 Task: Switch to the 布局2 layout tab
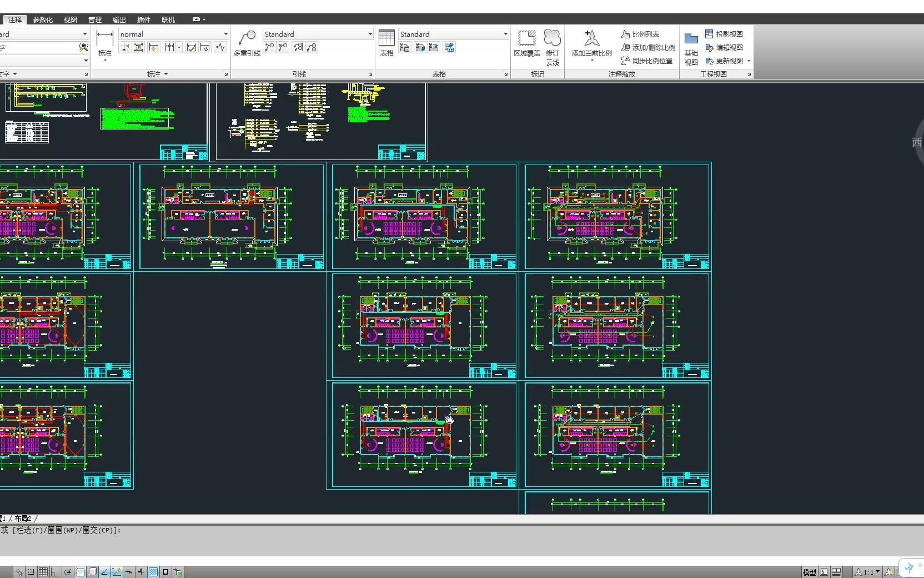point(23,519)
